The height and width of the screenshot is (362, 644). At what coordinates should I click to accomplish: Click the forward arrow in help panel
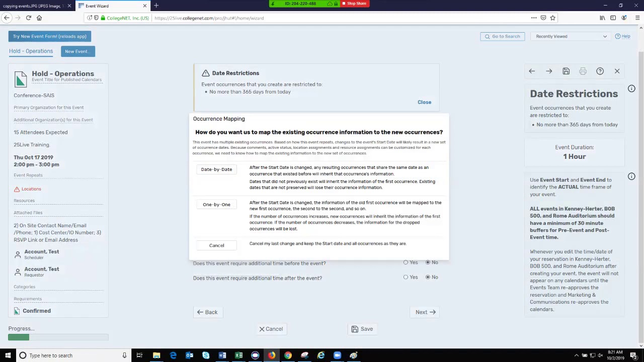coord(549,71)
